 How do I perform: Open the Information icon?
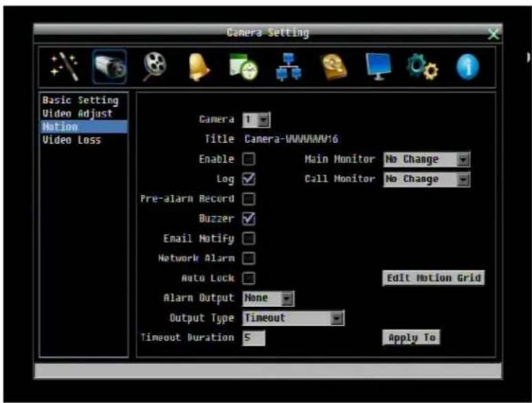[x=468, y=67]
